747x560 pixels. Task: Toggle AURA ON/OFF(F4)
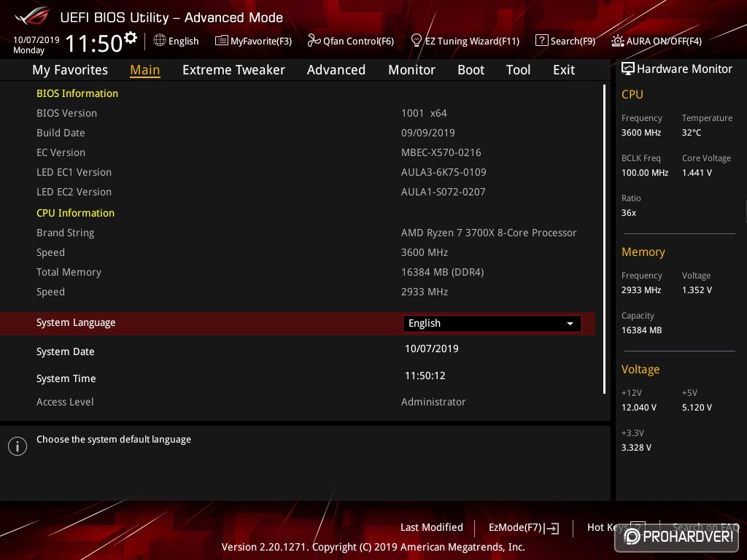pyautogui.click(x=657, y=41)
